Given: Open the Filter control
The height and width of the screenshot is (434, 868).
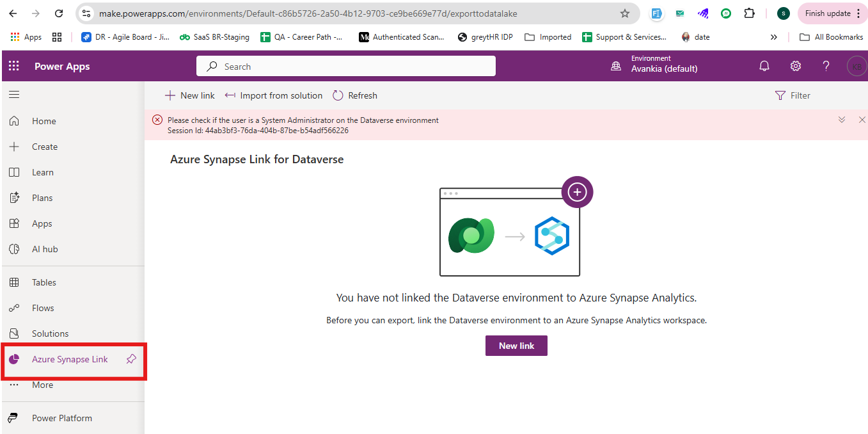Looking at the screenshot, I should 793,95.
